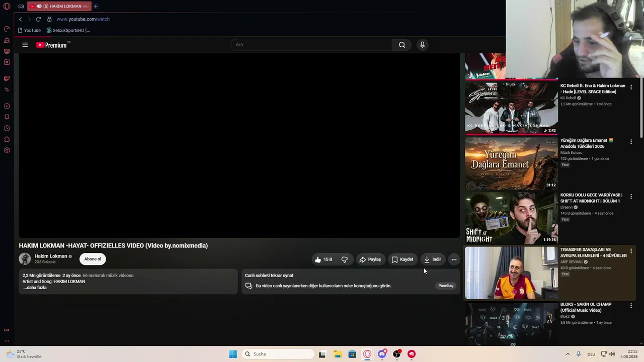Expand description with ...daha fazla
This screenshot has height=362, width=644.
pyautogui.click(x=35, y=288)
